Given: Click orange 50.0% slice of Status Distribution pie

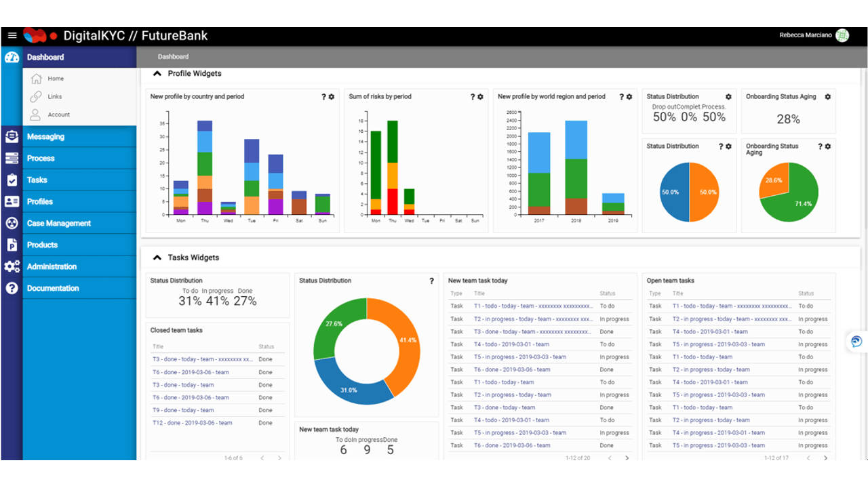Looking at the screenshot, I should [x=705, y=192].
